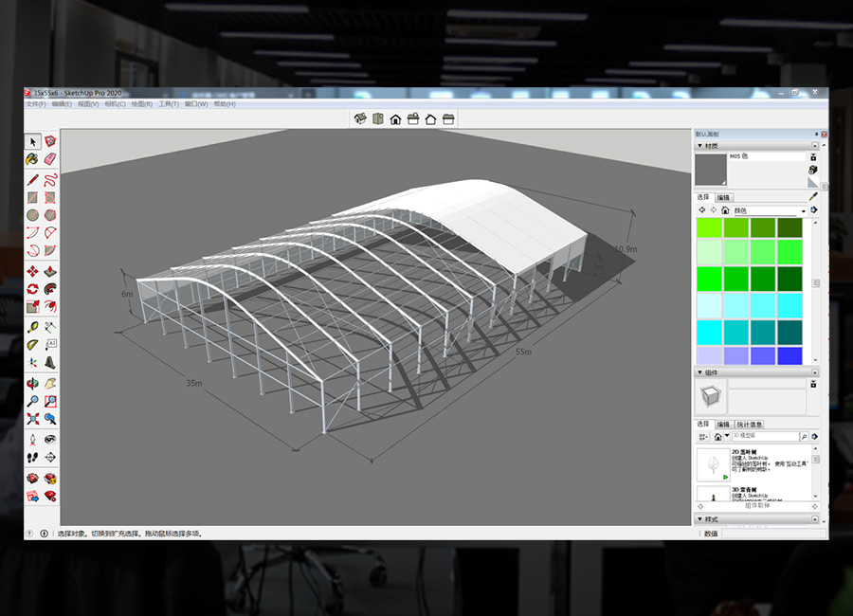This screenshot has height=616, width=853.
Task: Choose the pink Eraser tool
Action: point(50,159)
